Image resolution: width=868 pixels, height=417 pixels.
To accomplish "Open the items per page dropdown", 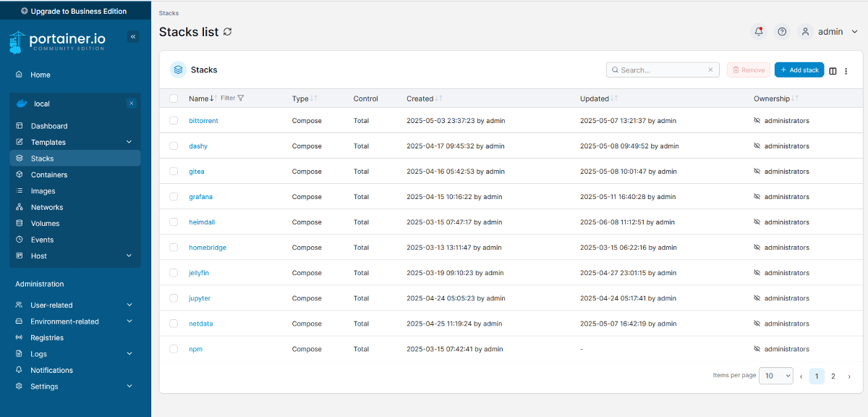I will tap(775, 376).
